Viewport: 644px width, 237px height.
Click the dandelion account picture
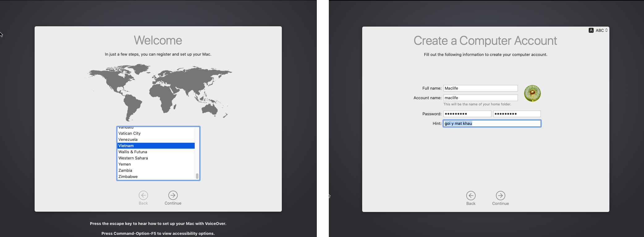(x=532, y=93)
